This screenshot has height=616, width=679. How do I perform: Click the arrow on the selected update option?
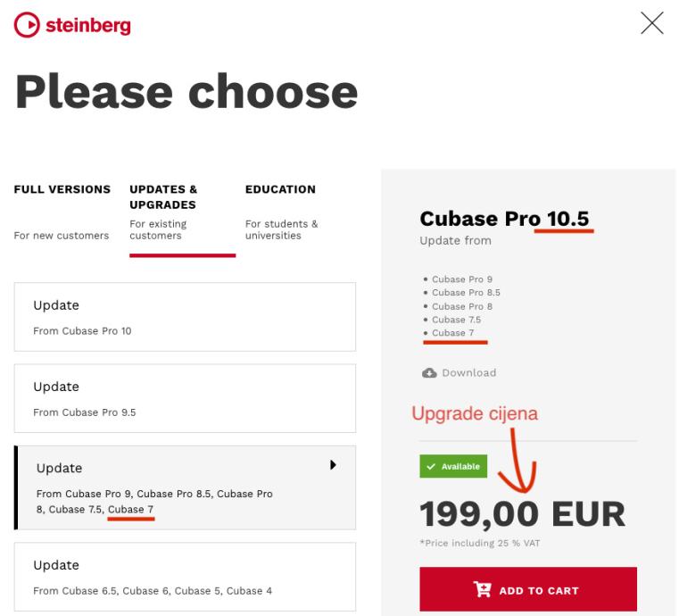click(x=333, y=465)
